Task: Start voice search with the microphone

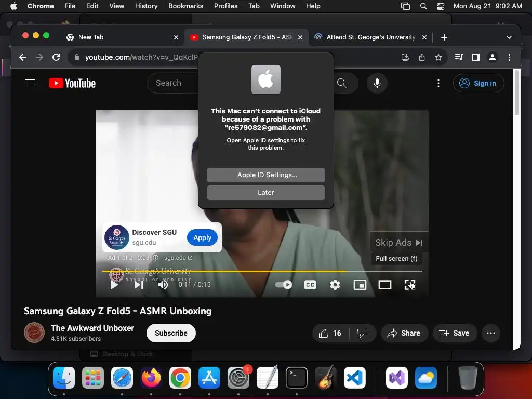Action: coord(377,83)
